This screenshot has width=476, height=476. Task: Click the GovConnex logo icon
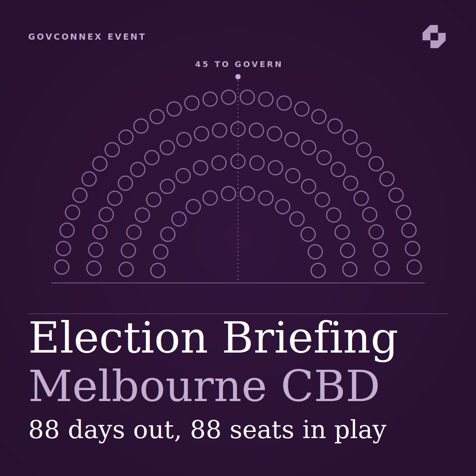(434, 37)
